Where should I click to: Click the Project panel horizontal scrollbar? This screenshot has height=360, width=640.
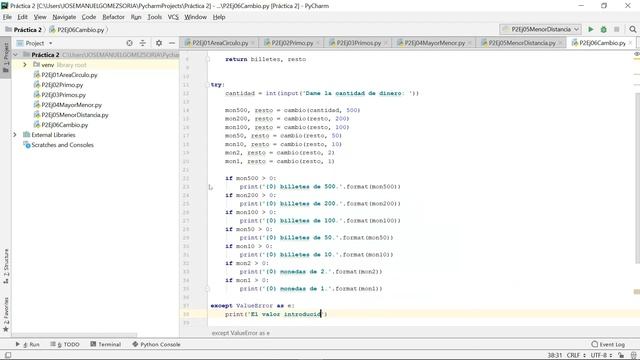(74, 335)
